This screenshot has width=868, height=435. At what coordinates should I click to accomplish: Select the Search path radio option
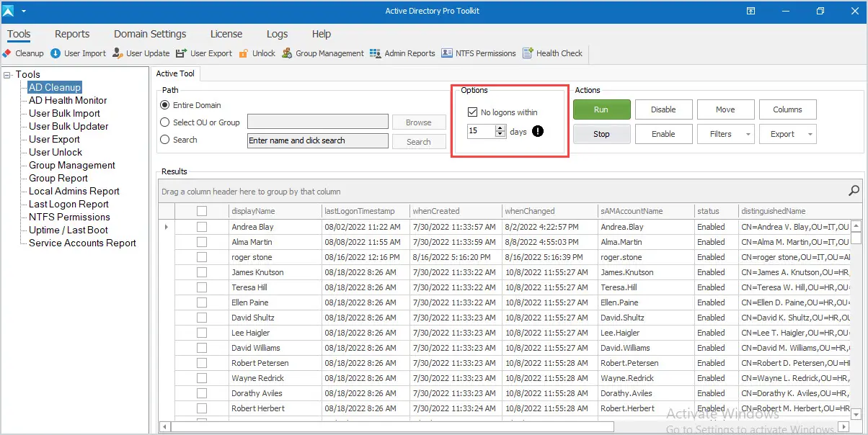click(165, 140)
